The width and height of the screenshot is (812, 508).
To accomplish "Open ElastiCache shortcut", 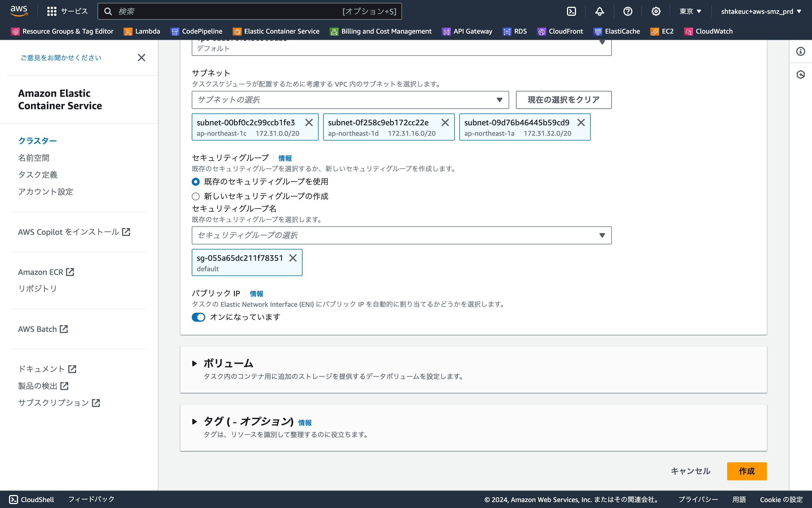I will coord(617,31).
